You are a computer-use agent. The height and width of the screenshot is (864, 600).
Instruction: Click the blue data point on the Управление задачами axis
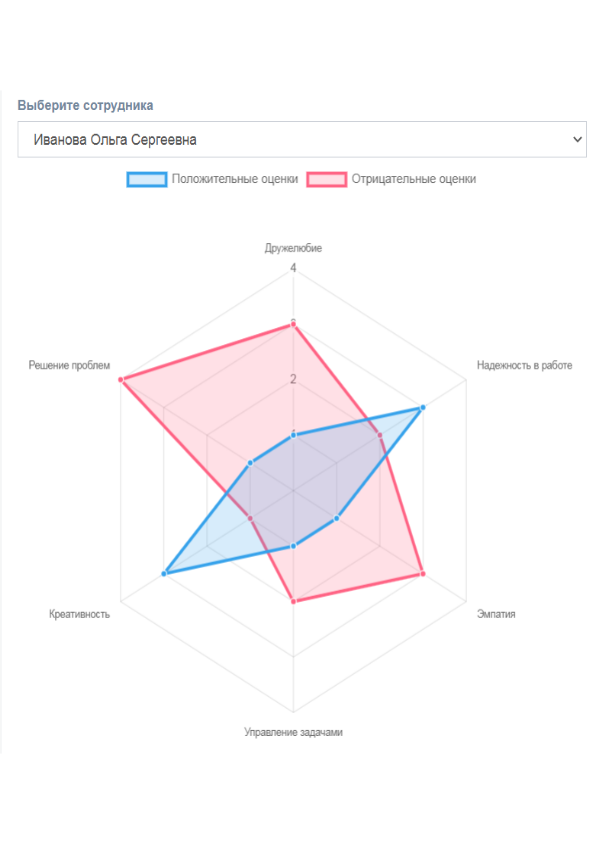click(x=293, y=546)
